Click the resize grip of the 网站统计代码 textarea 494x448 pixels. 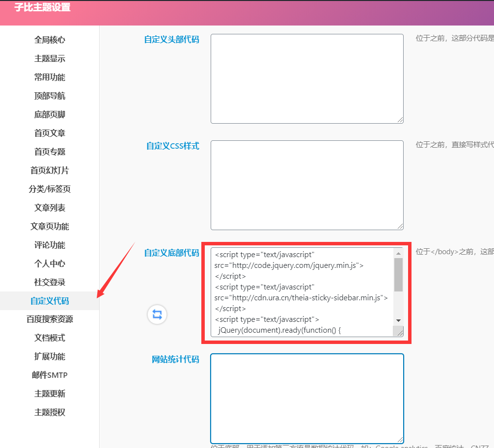coord(400,440)
